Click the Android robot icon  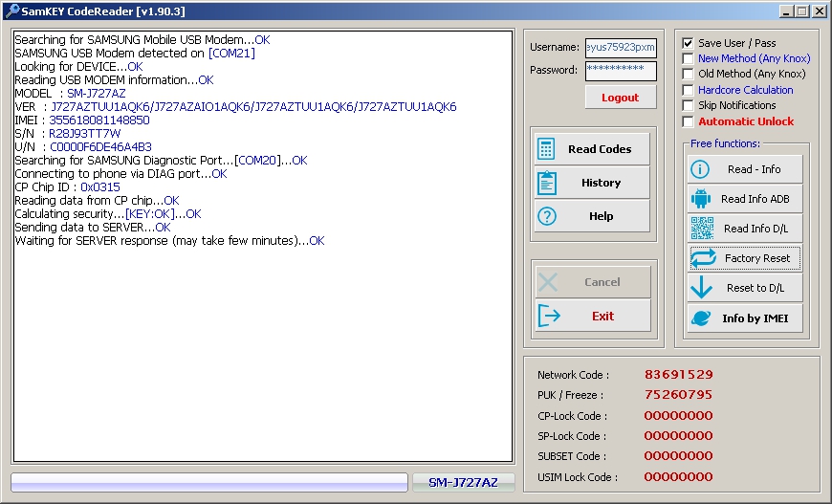click(701, 199)
